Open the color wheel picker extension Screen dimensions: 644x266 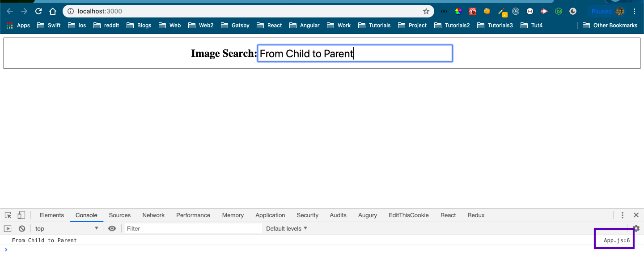(x=458, y=11)
